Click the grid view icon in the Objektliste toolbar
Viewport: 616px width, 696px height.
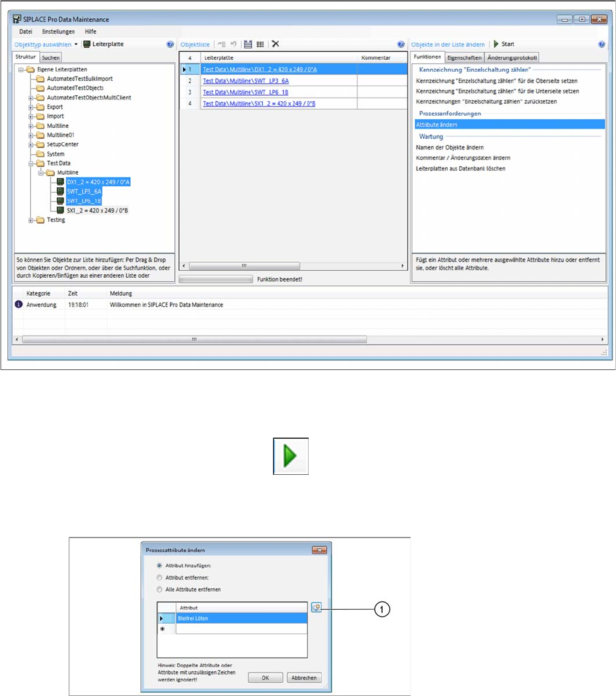point(260,44)
